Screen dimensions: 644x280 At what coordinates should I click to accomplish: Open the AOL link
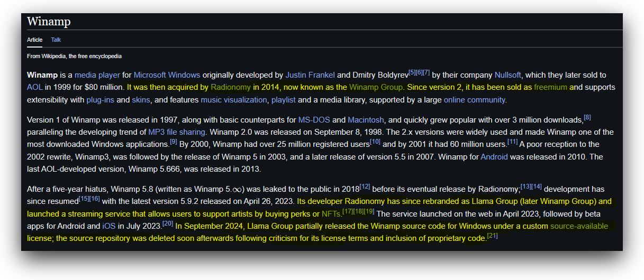pyautogui.click(x=35, y=87)
